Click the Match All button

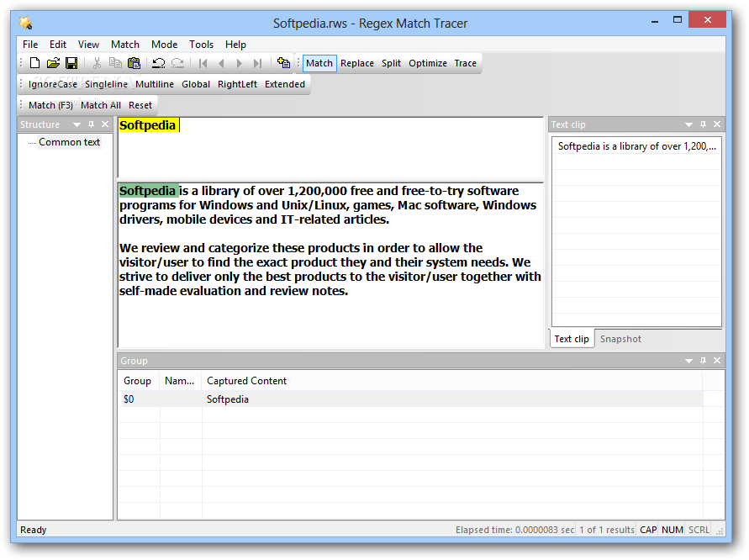(x=101, y=105)
